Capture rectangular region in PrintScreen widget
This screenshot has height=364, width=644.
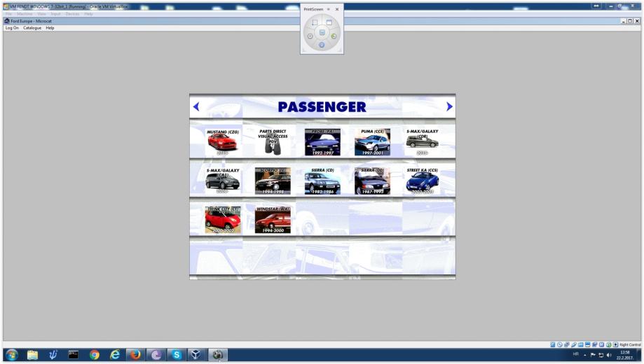(x=315, y=22)
